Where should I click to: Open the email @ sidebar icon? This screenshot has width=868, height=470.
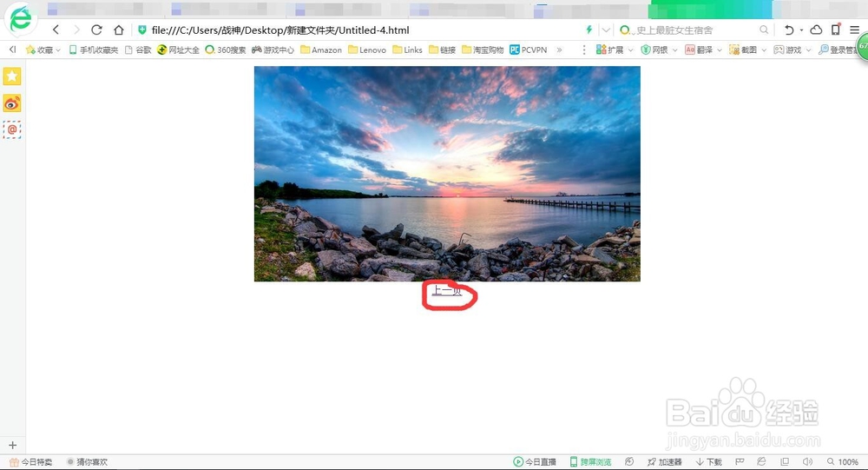pyautogui.click(x=12, y=129)
